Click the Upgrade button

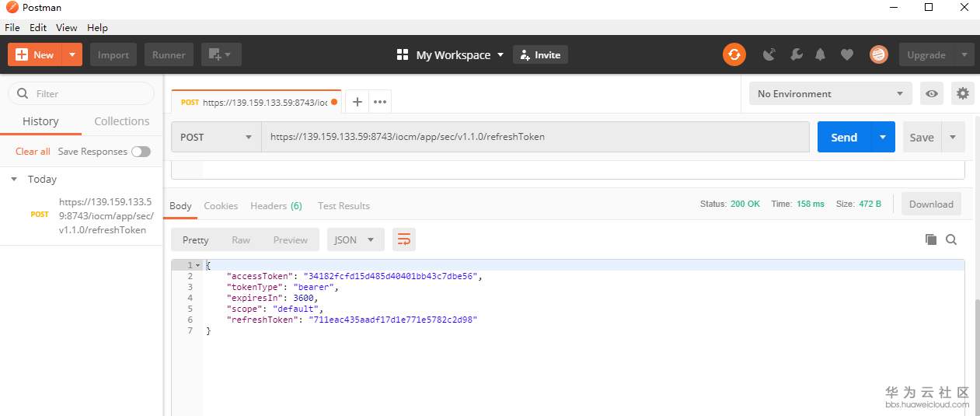927,54
